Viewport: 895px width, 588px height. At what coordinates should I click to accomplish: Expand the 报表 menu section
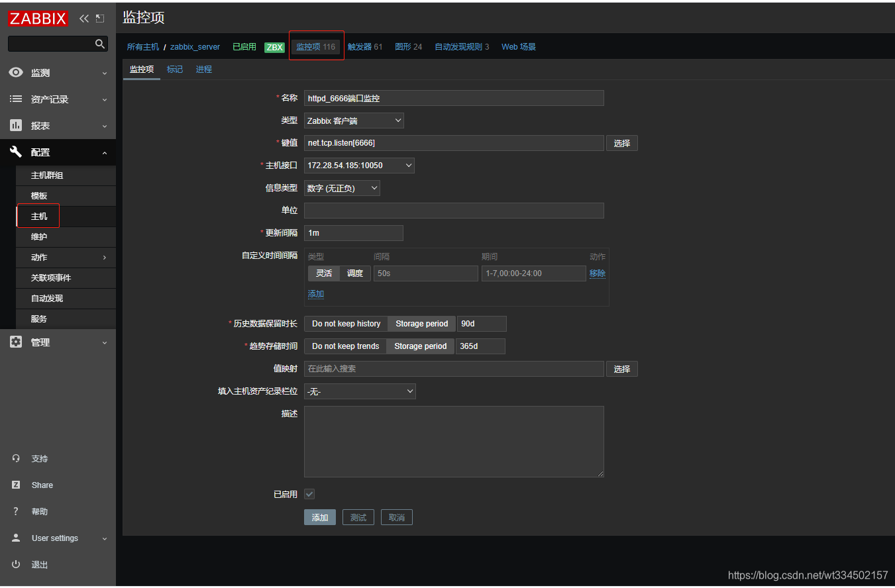[x=105, y=126]
